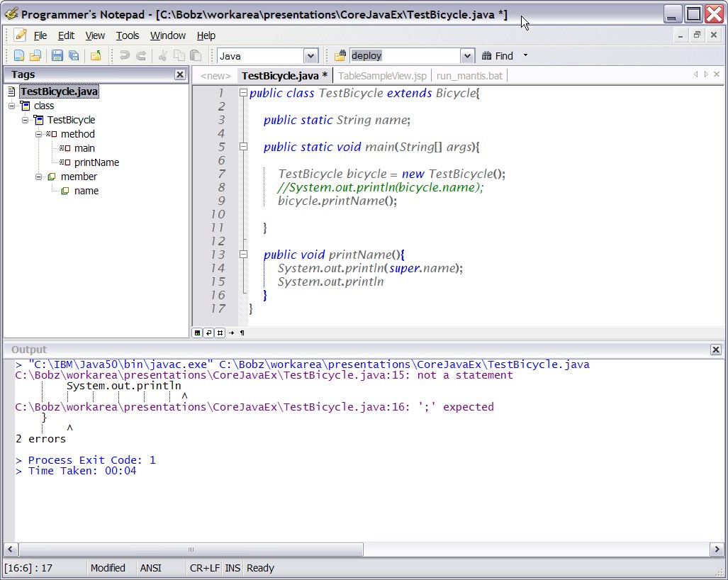Click next tab arrow beside editor tabs
The width and height of the screenshot is (728, 580).
click(706, 74)
